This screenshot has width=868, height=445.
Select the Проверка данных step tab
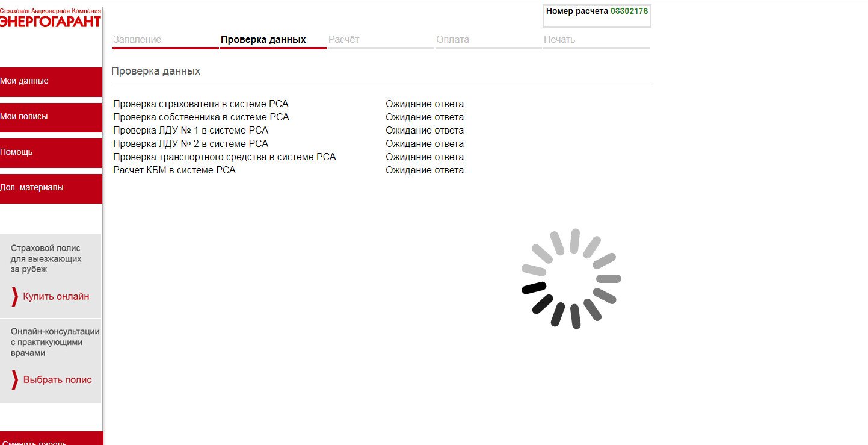[x=263, y=40]
